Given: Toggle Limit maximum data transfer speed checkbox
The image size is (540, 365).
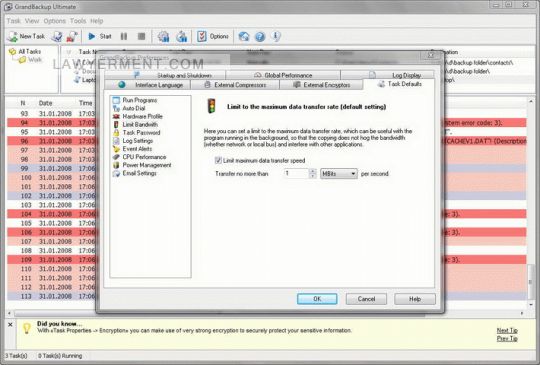Looking at the screenshot, I should (x=218, y=160).
